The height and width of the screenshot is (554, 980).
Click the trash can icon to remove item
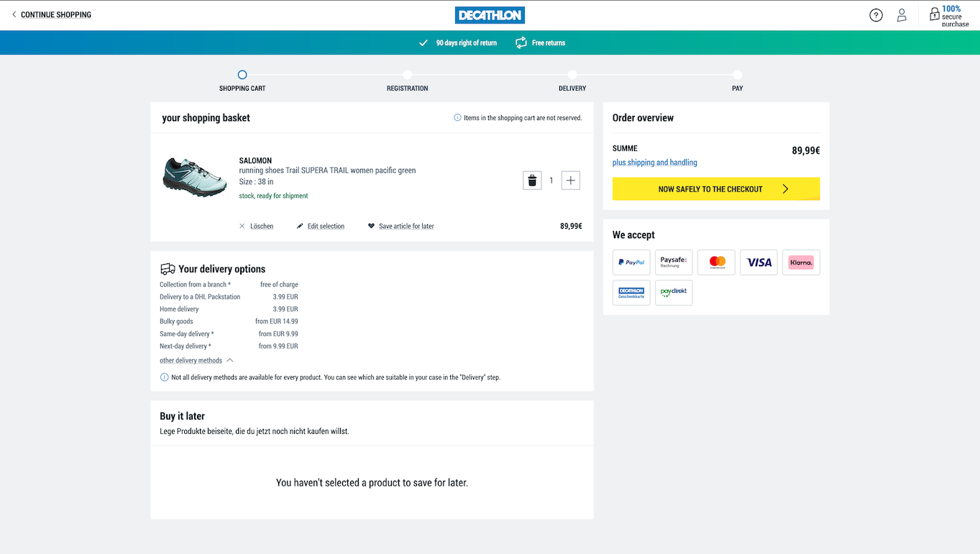(x=532, y=181)
